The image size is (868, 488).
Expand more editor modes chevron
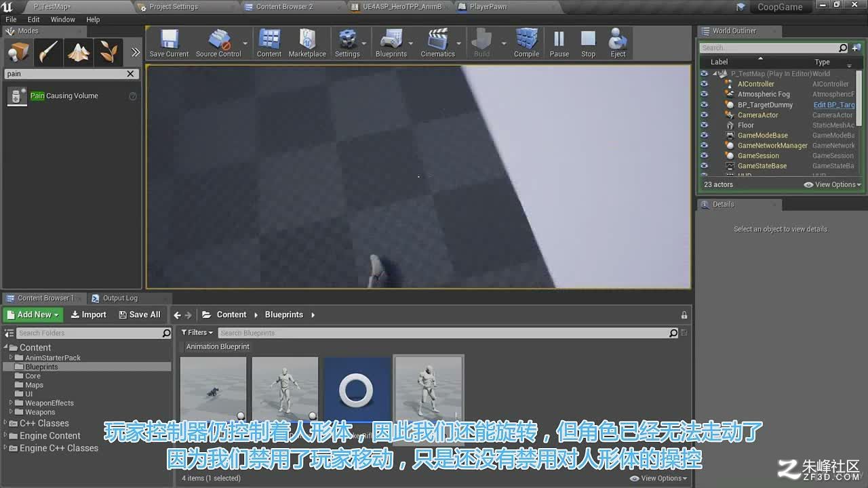[x=135, y=52]
